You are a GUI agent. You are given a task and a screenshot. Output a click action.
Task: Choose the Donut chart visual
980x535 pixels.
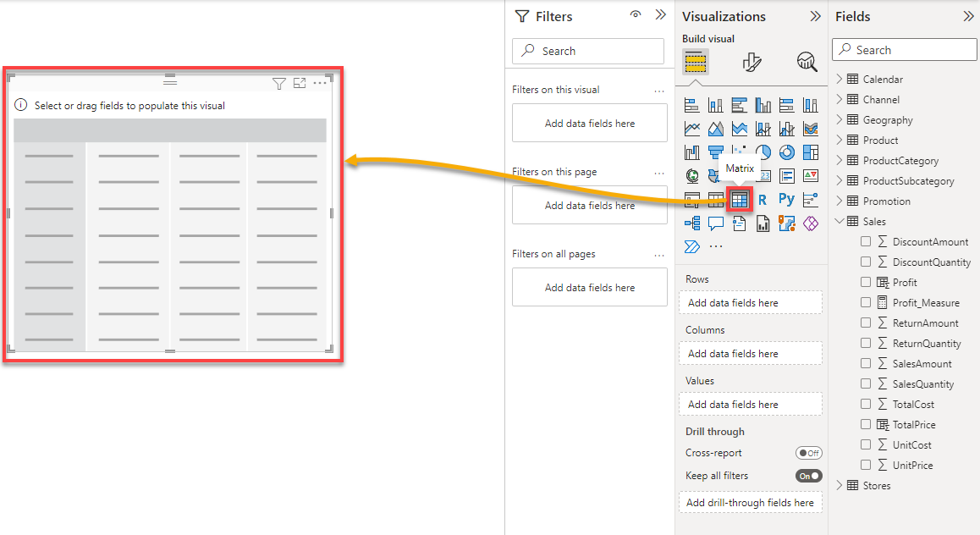coord(787,152)
